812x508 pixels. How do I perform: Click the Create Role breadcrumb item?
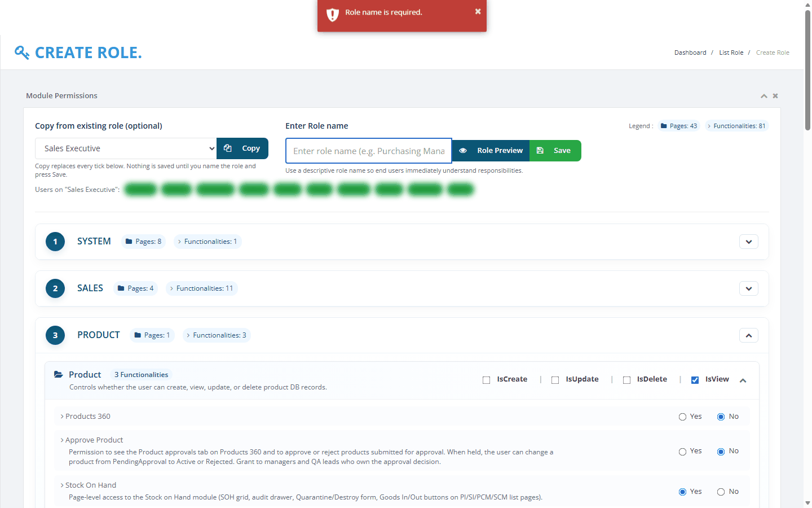[773, 52]
